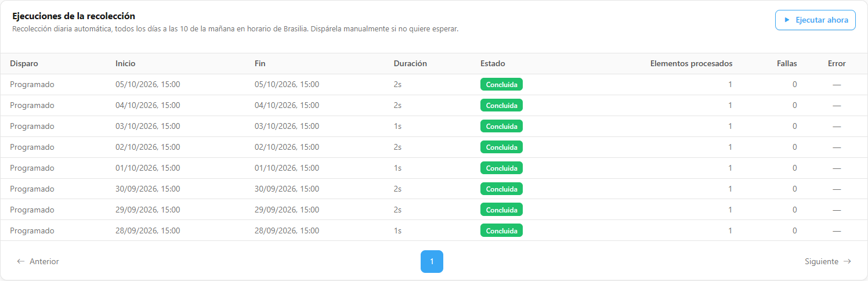Click the 2s duration in the 04/10/2026 row
The width and height of the screenshot is (868, 281).
point(397,105)
